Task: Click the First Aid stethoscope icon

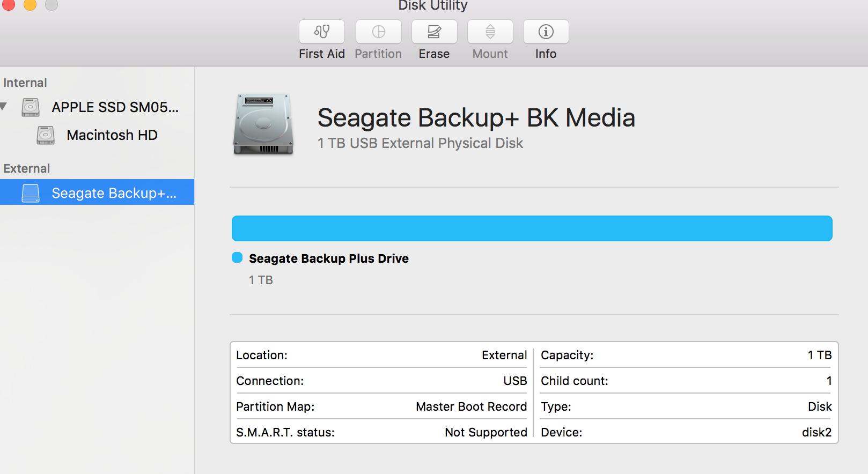Action: pyautogui.click(x=322, y=32)
